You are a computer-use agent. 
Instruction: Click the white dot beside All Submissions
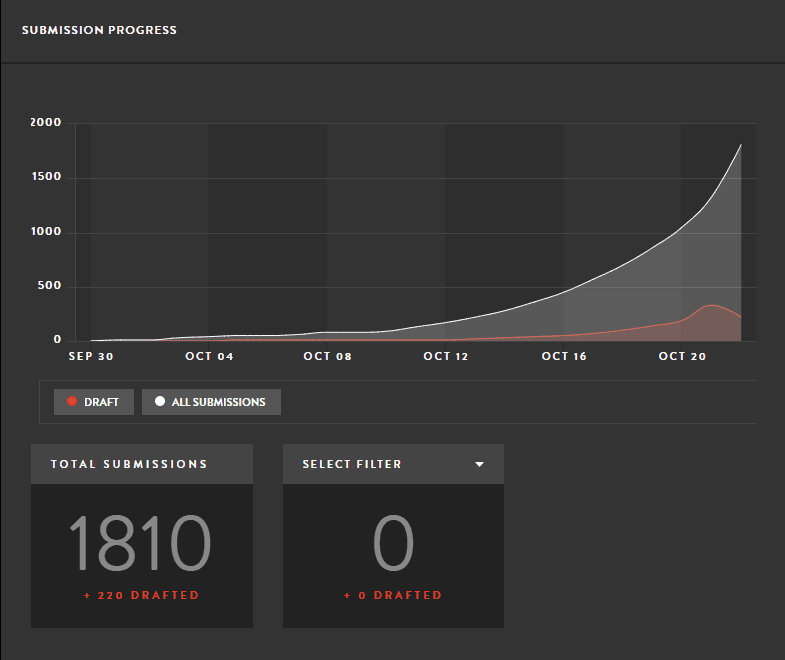[160, 402]
